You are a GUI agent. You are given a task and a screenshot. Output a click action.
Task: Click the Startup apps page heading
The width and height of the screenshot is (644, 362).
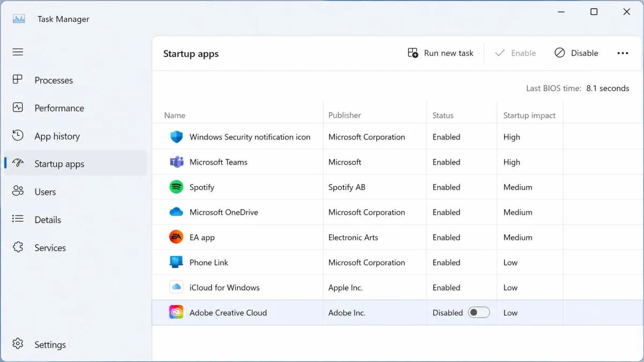click(x=191, y=54)
